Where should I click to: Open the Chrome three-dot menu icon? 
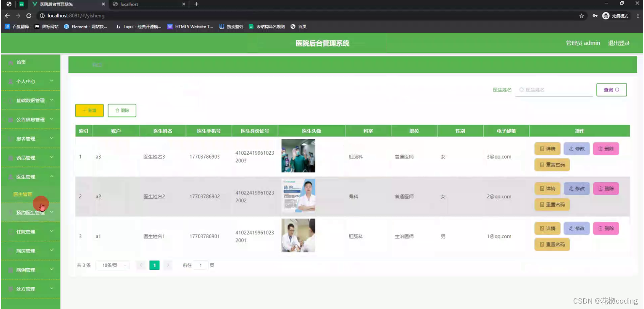pyautogui.click(x=638, y=15)
